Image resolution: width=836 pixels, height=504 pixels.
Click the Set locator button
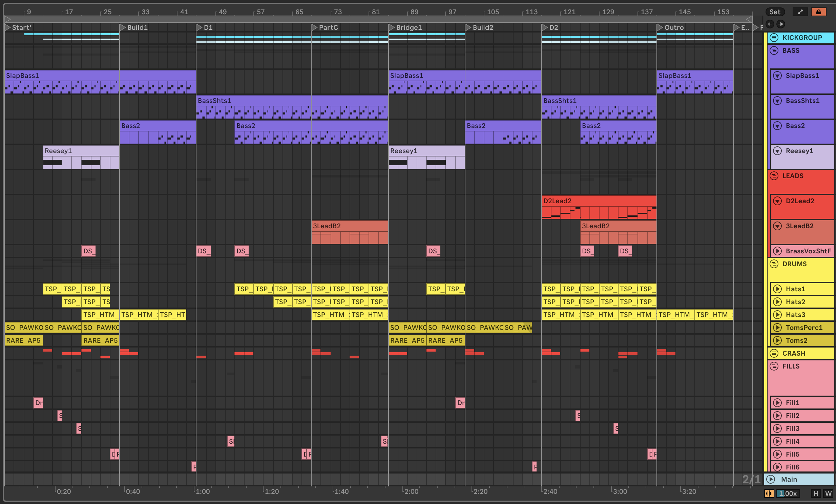[775, 12]
